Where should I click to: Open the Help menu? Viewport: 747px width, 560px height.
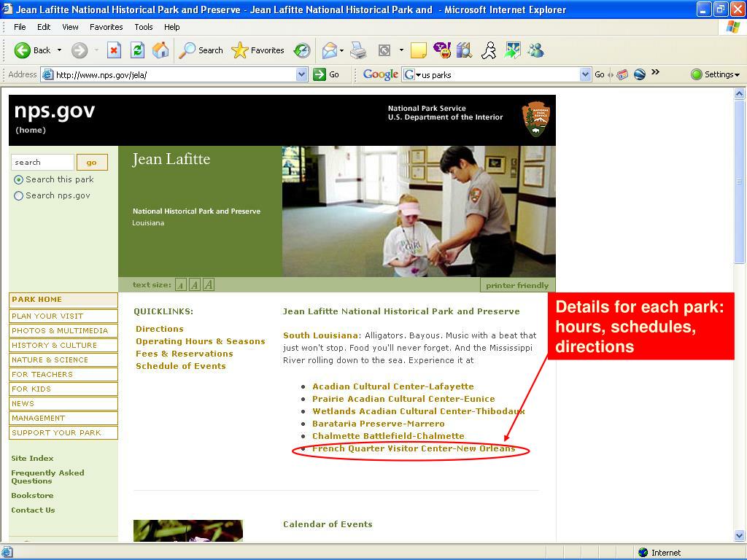172,27
